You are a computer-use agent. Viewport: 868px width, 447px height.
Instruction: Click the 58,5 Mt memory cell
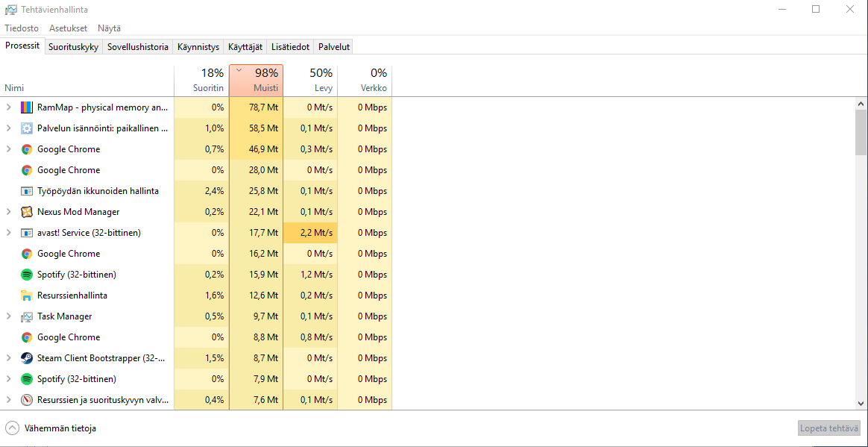click(256, 128)
